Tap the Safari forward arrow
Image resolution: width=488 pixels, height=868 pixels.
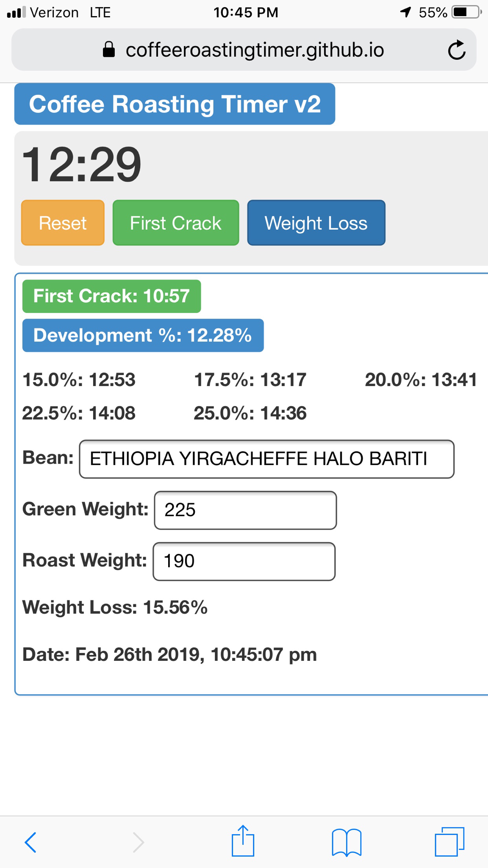click(138, 842)
